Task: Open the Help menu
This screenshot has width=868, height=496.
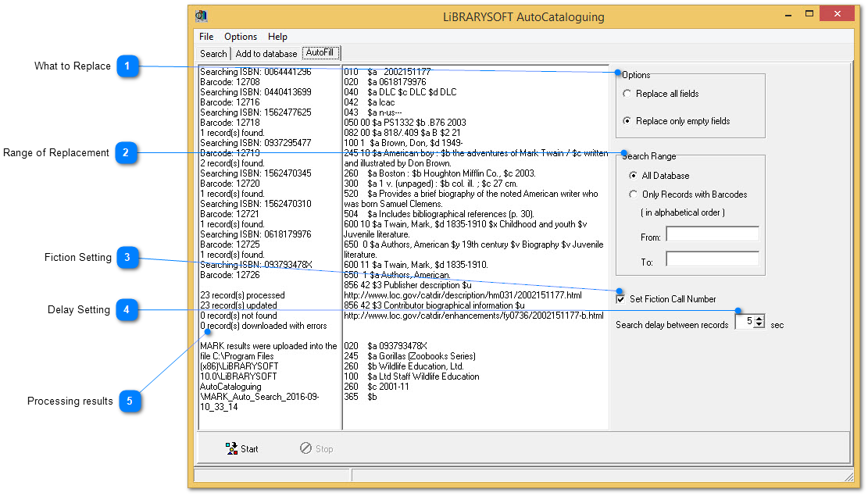Action: coord(277,37)
